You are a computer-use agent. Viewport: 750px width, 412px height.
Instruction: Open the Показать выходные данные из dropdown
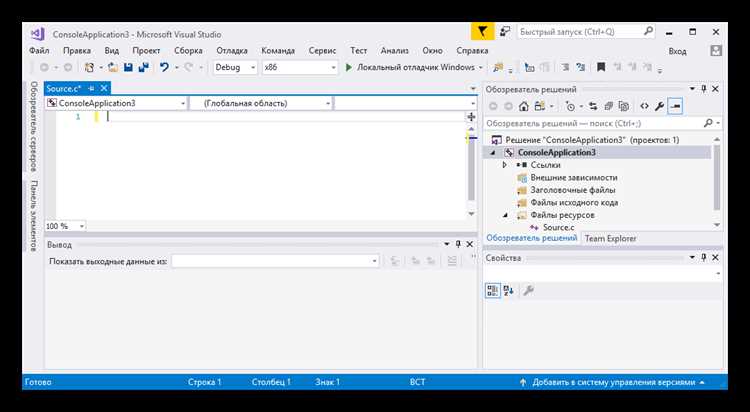[276, 261]
